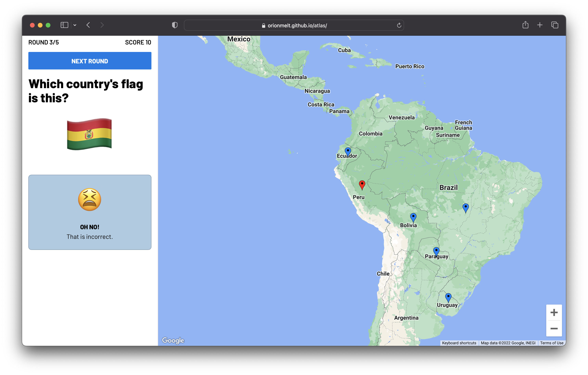The width and height of the screenshot is (588, 375).
Task: Show the tab overview
Action: (555, 25)
